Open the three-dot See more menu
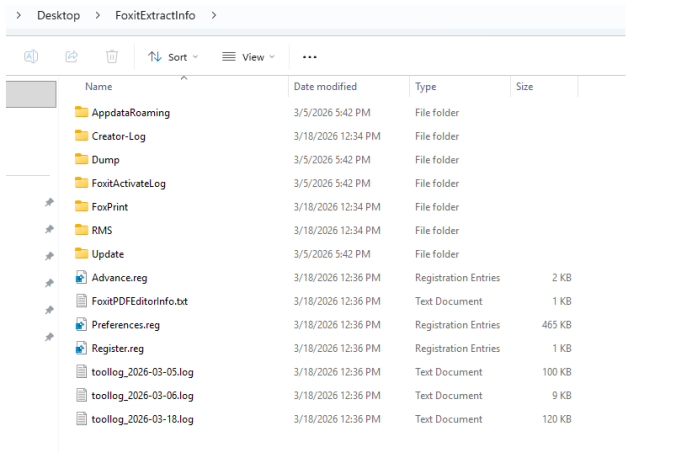 pos(309,57)
